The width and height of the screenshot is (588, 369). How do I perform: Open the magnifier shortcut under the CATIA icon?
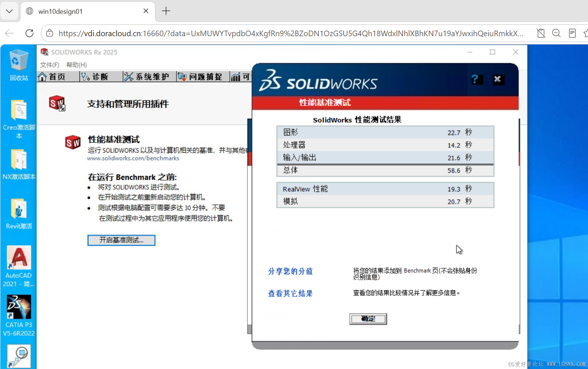pos(19,356)
